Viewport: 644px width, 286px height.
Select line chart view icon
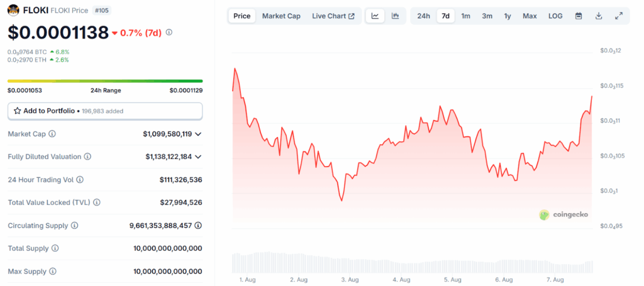(x=375, y=16)
